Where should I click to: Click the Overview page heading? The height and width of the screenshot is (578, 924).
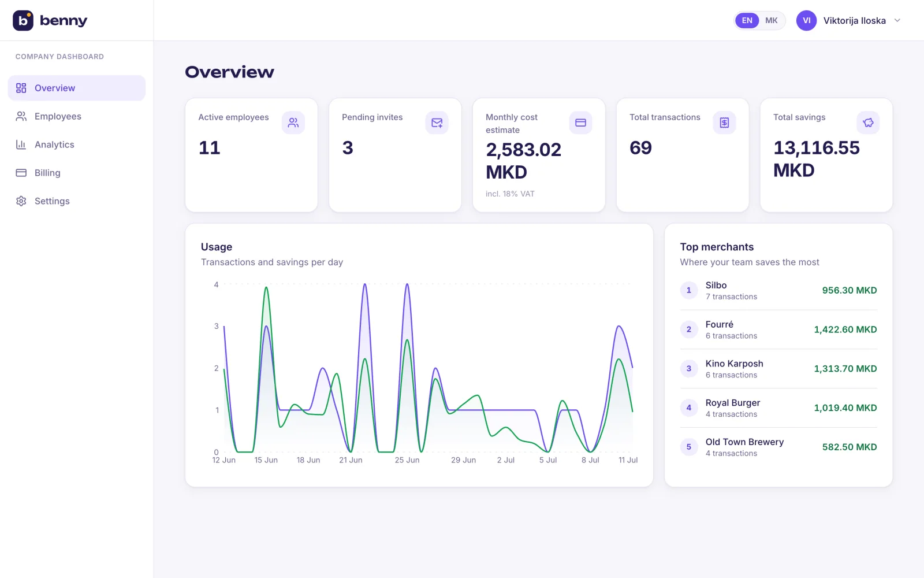pos(229,72)
